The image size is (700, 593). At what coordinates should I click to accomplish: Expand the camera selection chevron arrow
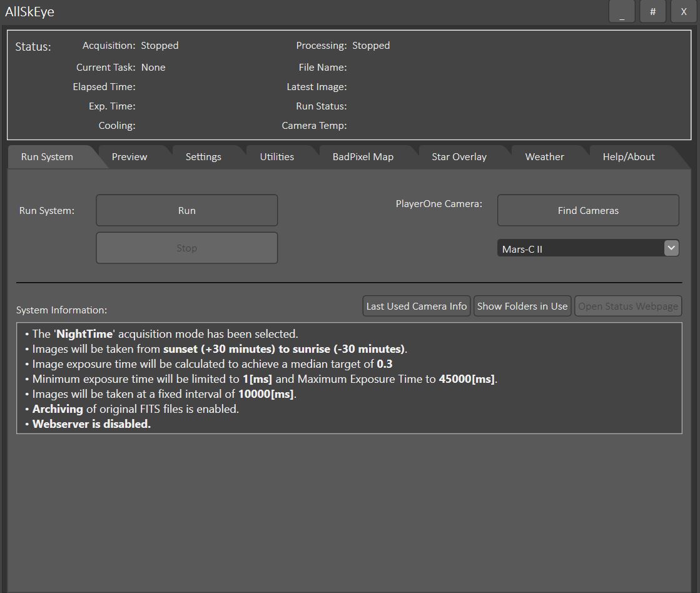(x=671, y=248)
